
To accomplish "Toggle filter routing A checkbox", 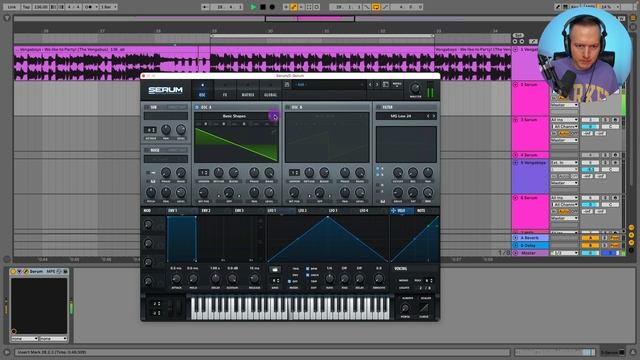I will (378, 169).
